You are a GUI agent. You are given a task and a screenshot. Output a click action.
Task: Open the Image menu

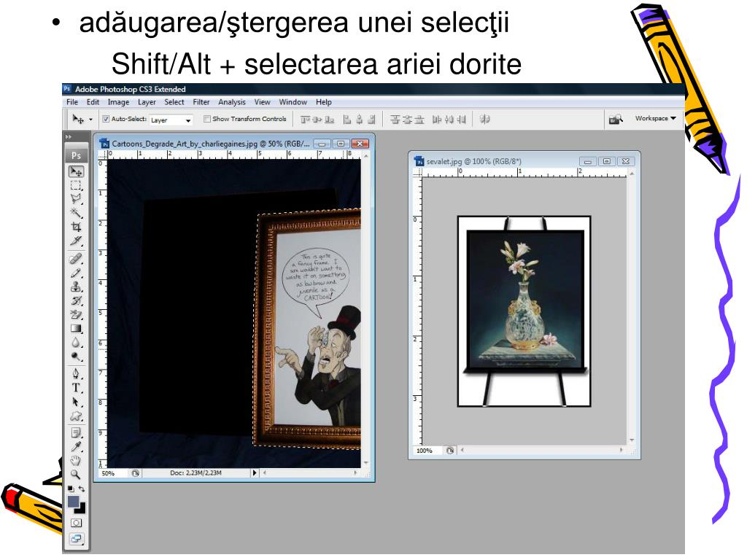point(118,102)
